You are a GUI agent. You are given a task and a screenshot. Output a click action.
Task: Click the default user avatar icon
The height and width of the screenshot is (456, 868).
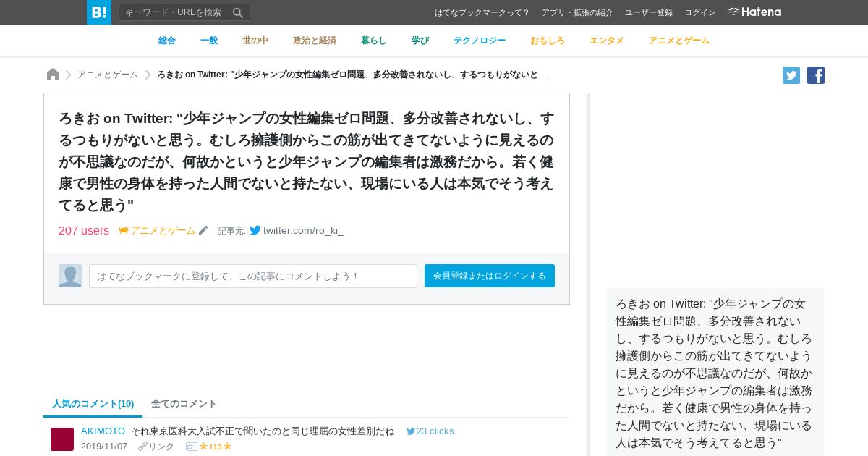70,276
